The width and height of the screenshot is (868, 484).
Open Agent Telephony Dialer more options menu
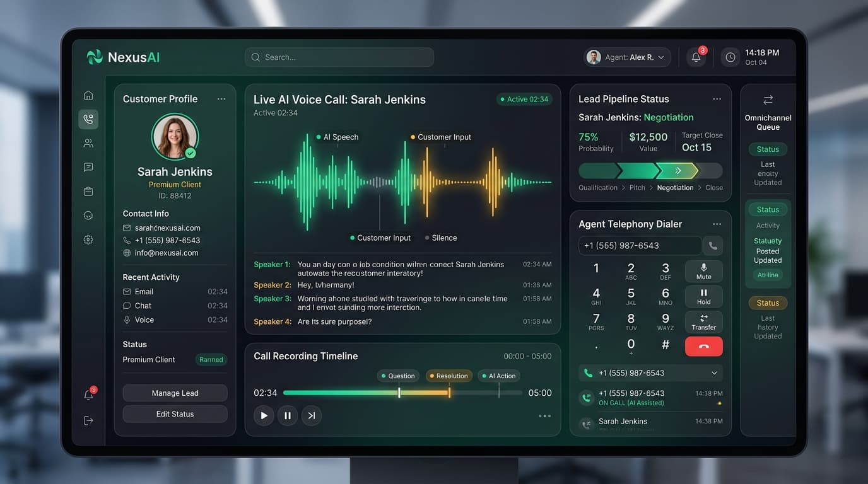717,224
